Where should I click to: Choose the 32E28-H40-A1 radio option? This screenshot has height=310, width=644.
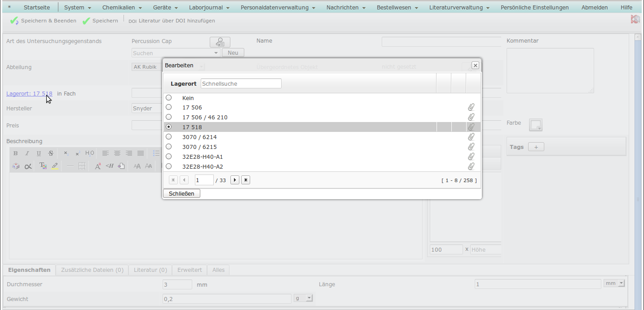pyautogui.click(x=169, y=157)
